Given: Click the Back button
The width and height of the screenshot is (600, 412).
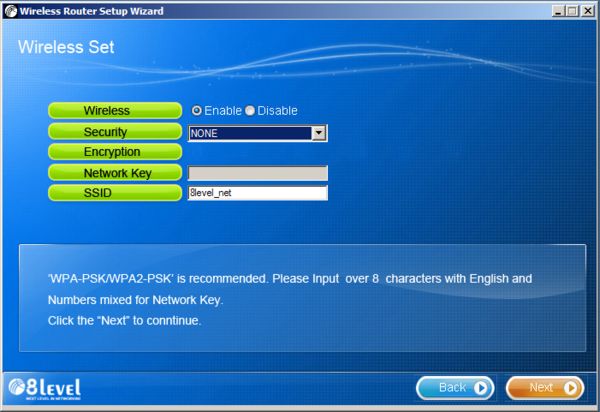Looking at the screenshot, I should (x=455, y=388).
